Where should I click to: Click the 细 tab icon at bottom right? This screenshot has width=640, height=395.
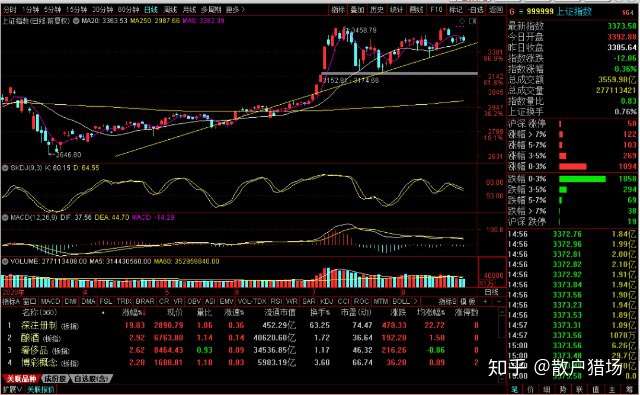[547, 390]
